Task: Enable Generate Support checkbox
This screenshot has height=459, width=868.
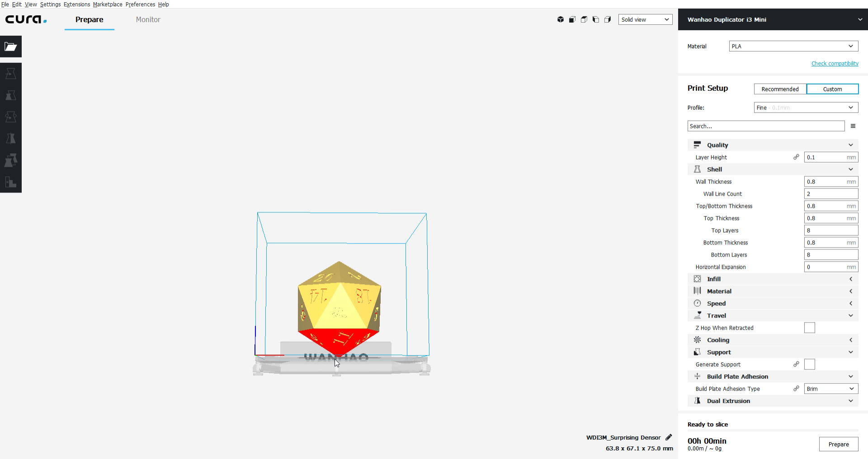Action: pyautogui.click(x=810, y=365)
